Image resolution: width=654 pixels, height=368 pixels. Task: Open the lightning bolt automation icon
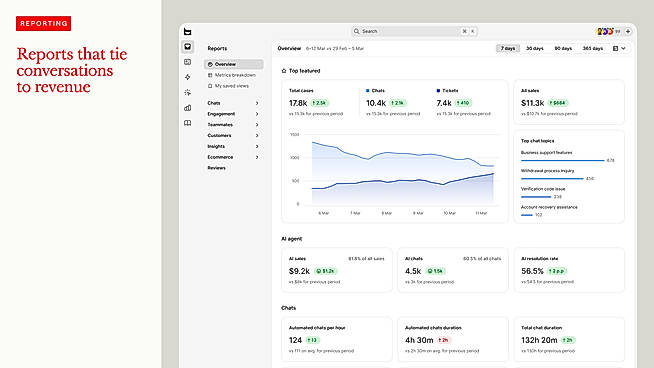tap(188, 77)
